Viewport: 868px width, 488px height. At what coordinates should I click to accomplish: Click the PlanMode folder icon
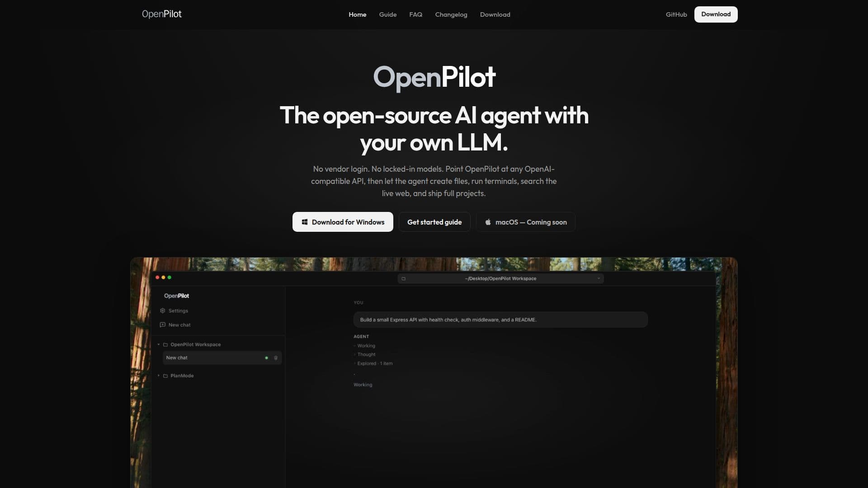pyautogui.click(x=165, y=375)
